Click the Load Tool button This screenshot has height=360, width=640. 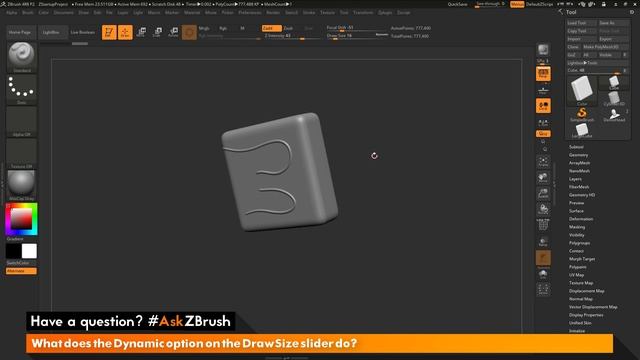(581, 23)
